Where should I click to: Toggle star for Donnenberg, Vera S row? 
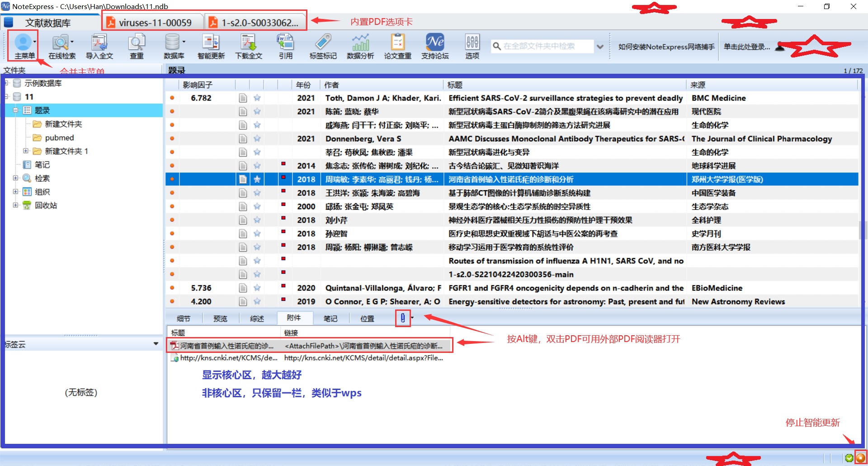[x=257, y=139]
